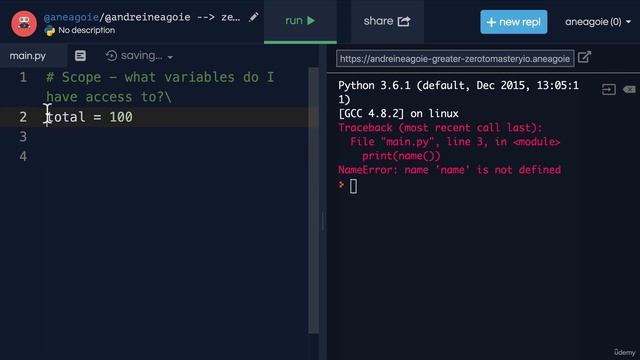Click the Scope comment on line 1

click(x=160, y=87)
